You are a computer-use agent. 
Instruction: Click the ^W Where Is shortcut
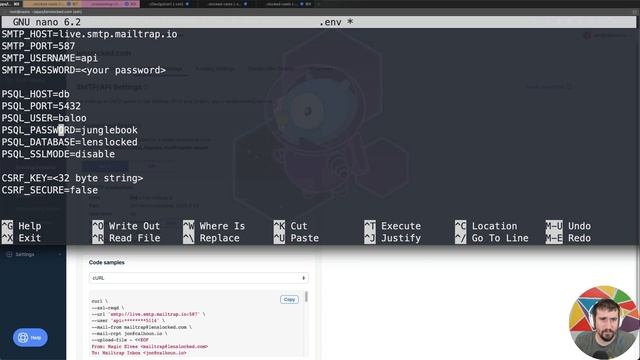point(214,226)
